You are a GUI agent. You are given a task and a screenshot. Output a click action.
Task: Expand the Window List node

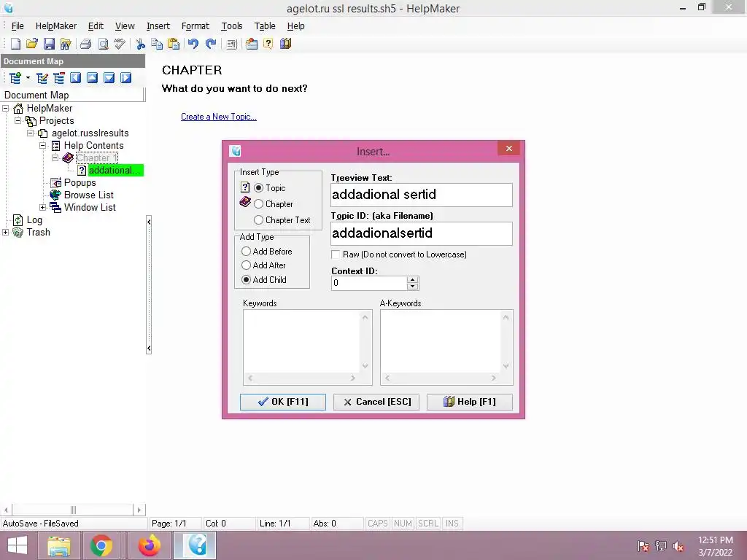[x=43, y=208]
